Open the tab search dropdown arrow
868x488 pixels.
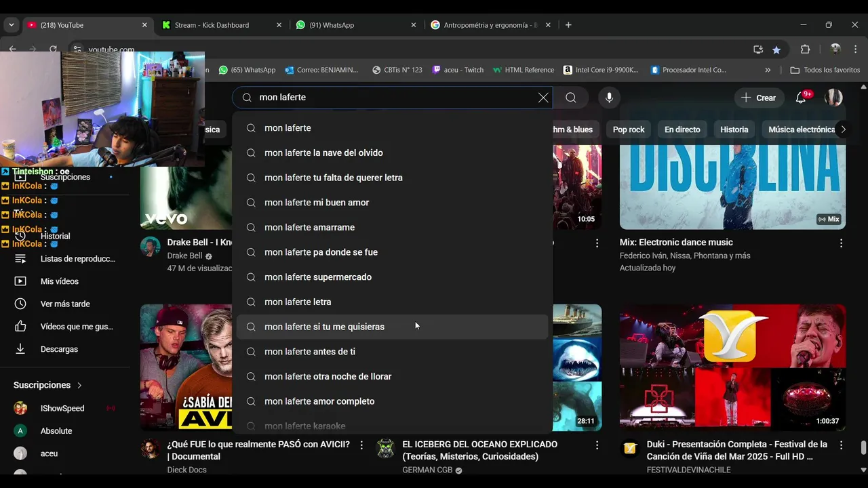(x=11, y=25)
